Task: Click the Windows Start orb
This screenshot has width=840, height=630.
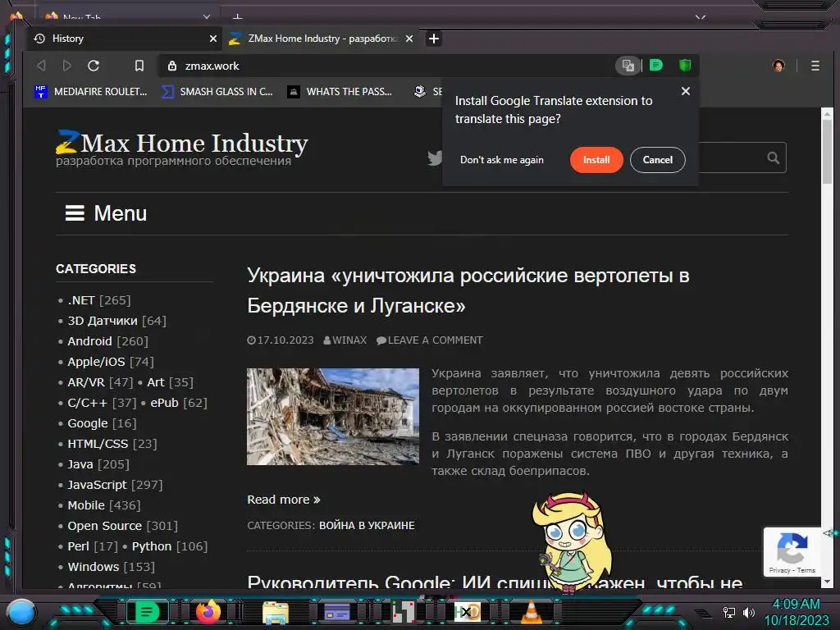Action: click(21, 612)
